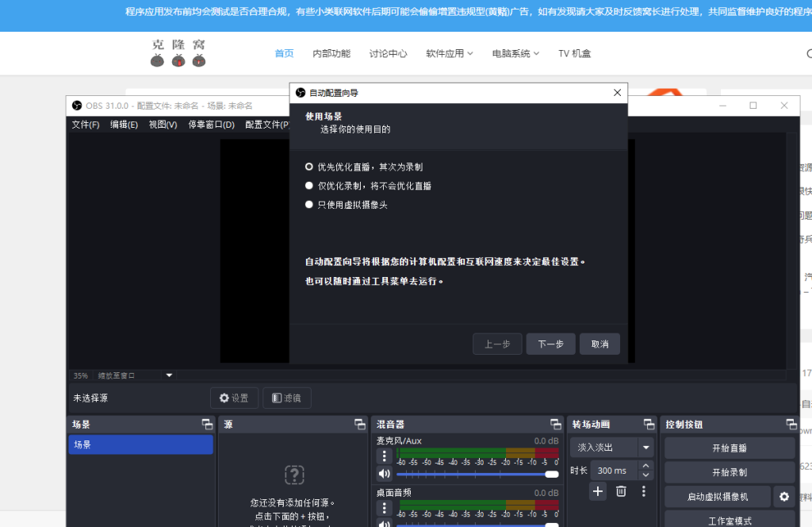
Task: Decrease transition duration with down arrow
Action: (645, 475)
